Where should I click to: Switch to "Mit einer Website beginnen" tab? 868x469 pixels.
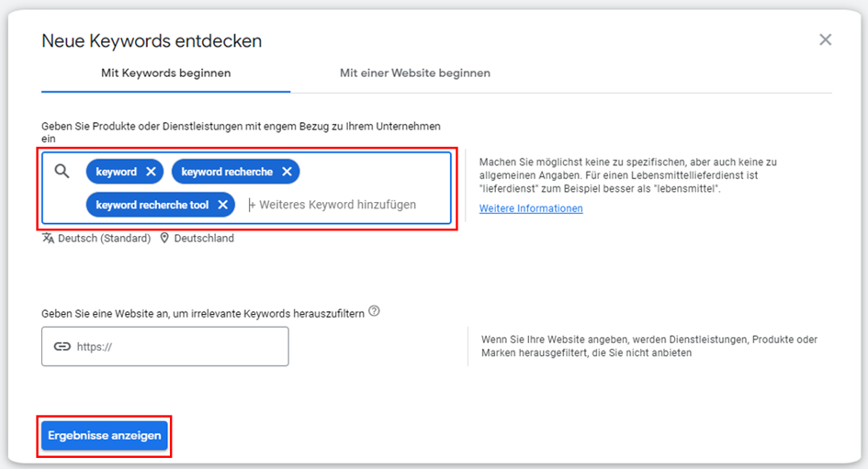coord(414,73)
